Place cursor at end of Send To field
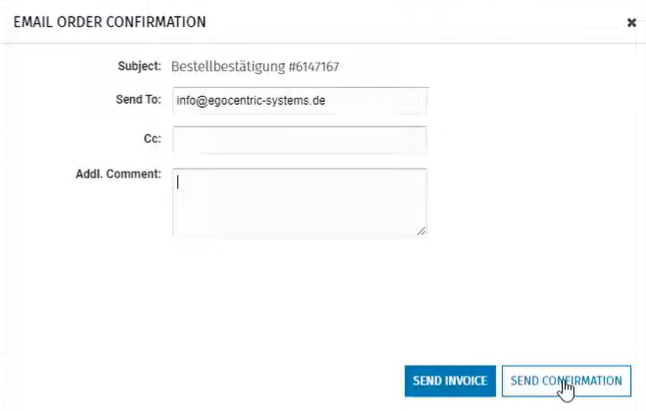Screen dimensions: 646x411 pyautogui.click(x=400, y=101)
